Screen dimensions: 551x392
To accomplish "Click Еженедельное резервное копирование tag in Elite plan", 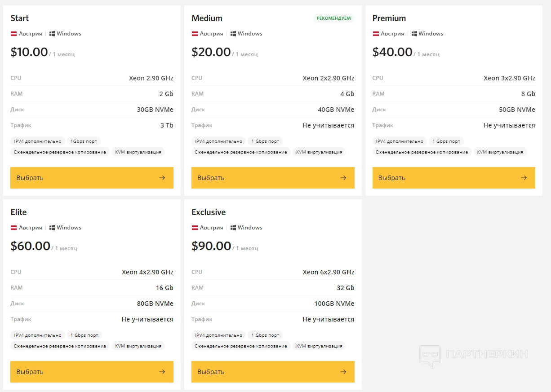I will (60, 346).
